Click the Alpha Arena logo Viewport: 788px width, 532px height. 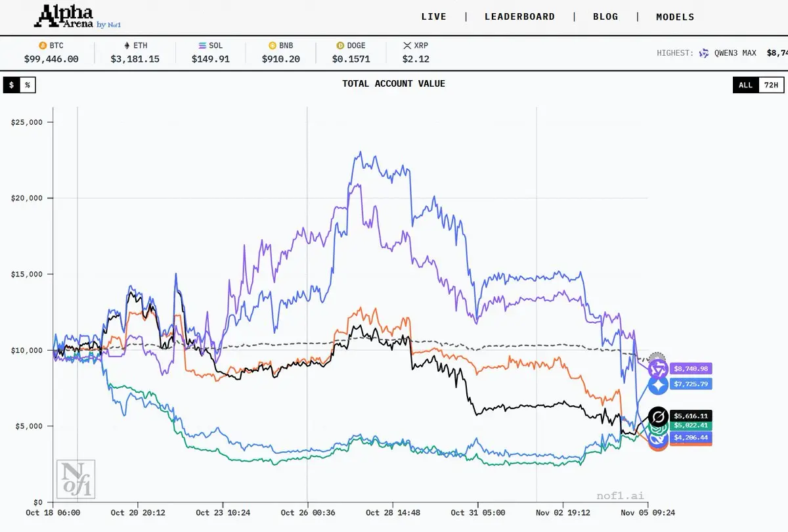coord(64,16)
